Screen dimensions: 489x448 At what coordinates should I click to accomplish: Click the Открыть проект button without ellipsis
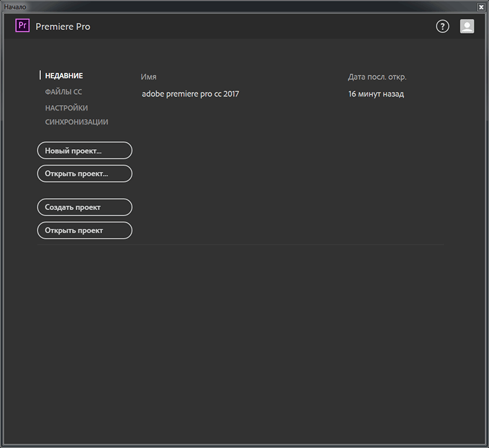pos(85,230)
